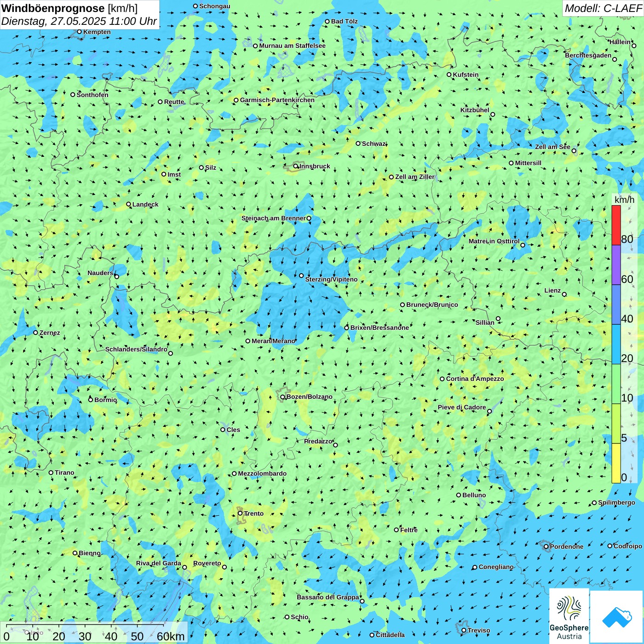Click the Spilimbergo label

pos(616,502)
